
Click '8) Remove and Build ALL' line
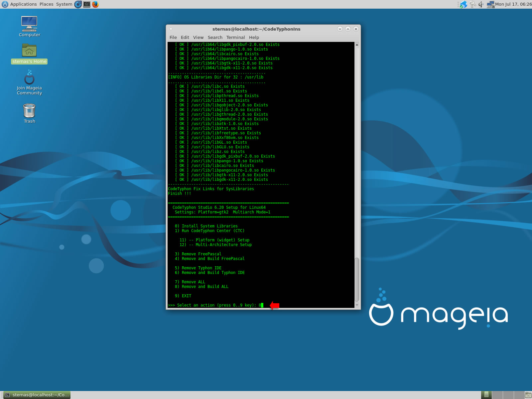coord(201,287)
